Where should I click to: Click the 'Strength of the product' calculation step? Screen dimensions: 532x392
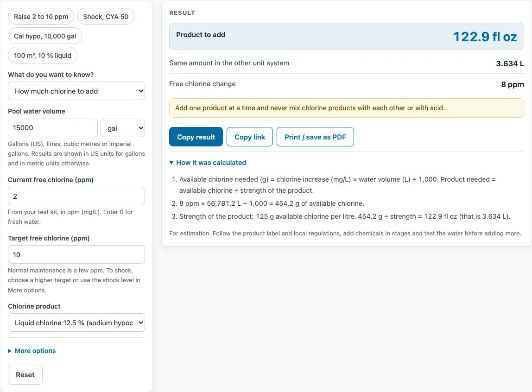345,216
